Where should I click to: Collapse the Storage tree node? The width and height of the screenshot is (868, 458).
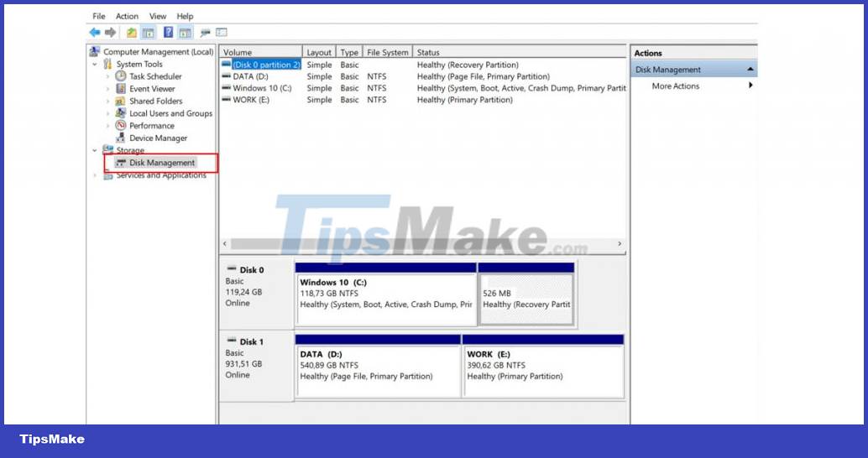pos(95,150)
